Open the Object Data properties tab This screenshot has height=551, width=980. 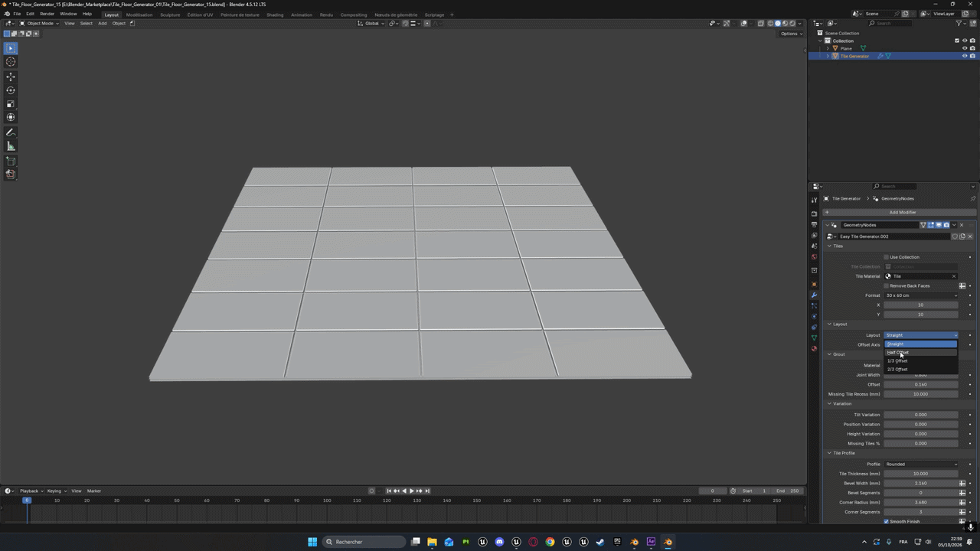814,337
